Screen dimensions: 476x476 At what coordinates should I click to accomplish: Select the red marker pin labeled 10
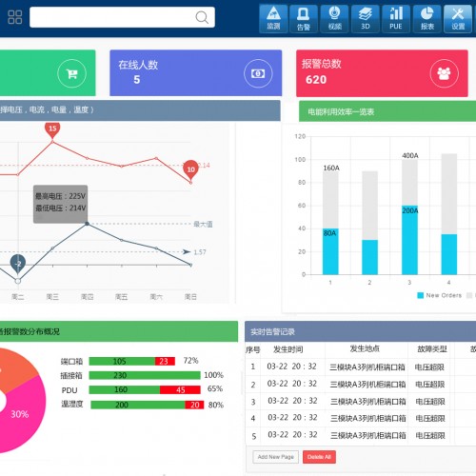pyautogui.click(x=190, y=169)
